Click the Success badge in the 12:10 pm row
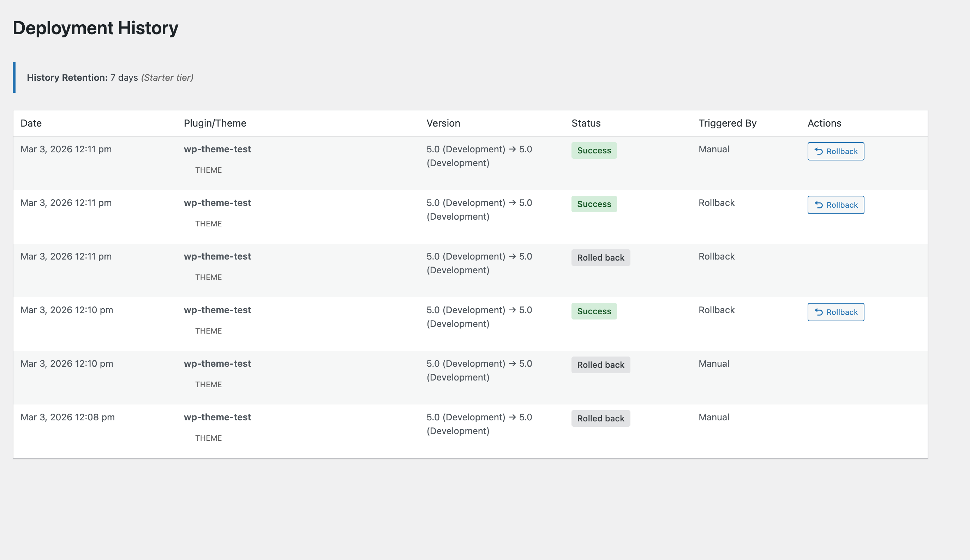Viewport: 970px width, 560px height. click(594, 311)
